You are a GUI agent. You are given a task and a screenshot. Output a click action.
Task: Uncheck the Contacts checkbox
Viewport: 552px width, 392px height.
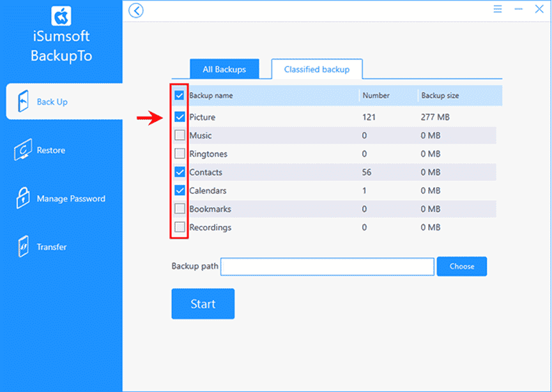[180, 172]
